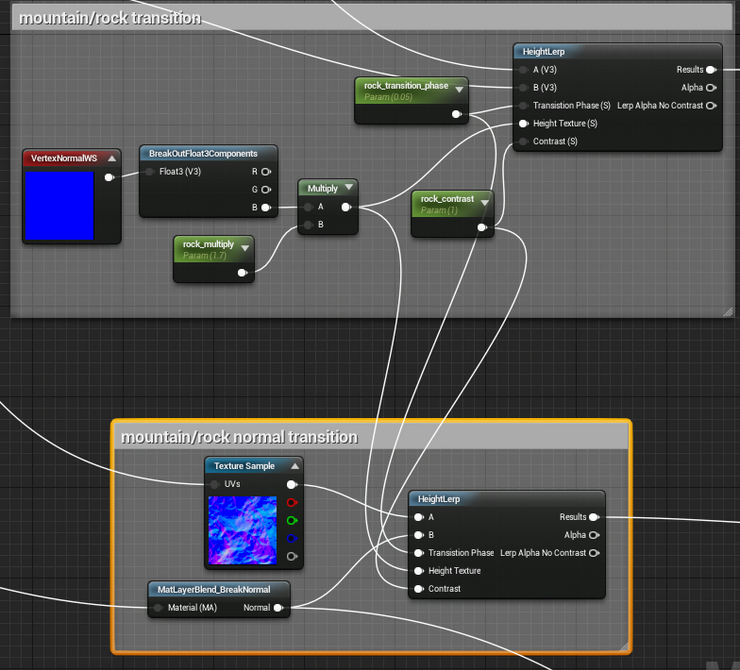Screen dimensions: 740x670
Task: Click the rock_contrast output pin
Action: (x=482, y=227)
